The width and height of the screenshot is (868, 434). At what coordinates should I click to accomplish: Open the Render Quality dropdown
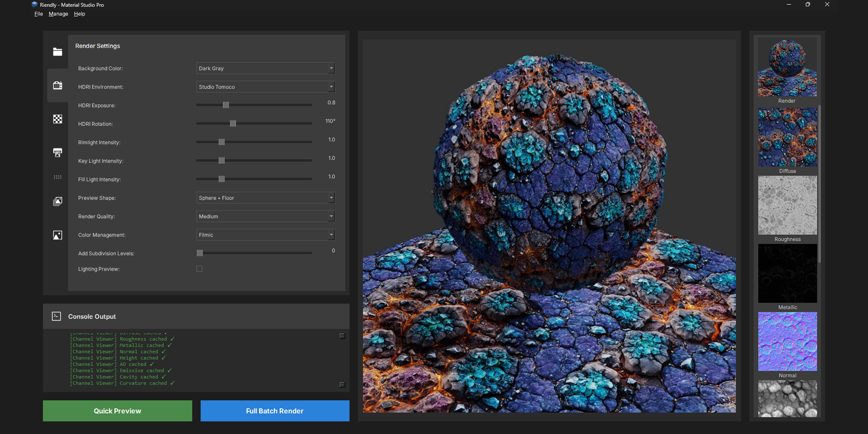[265, 217]
